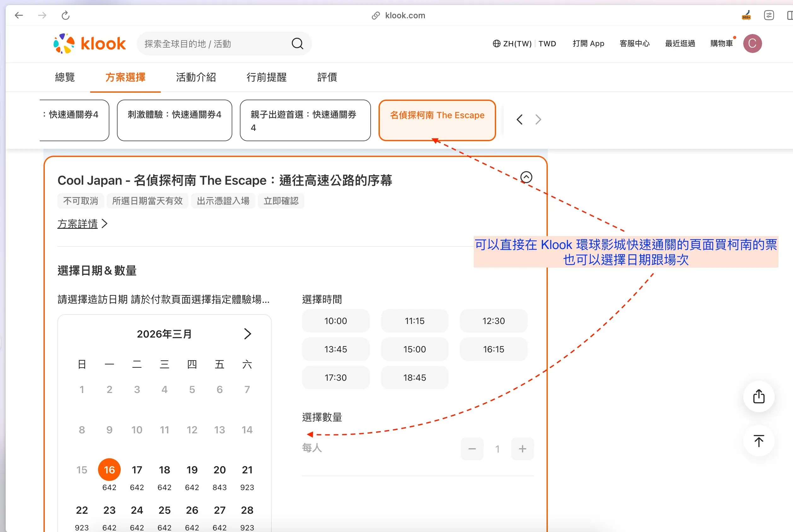Click the Klook logo
Screen dimensions: 793x532
tap(90, 43)
